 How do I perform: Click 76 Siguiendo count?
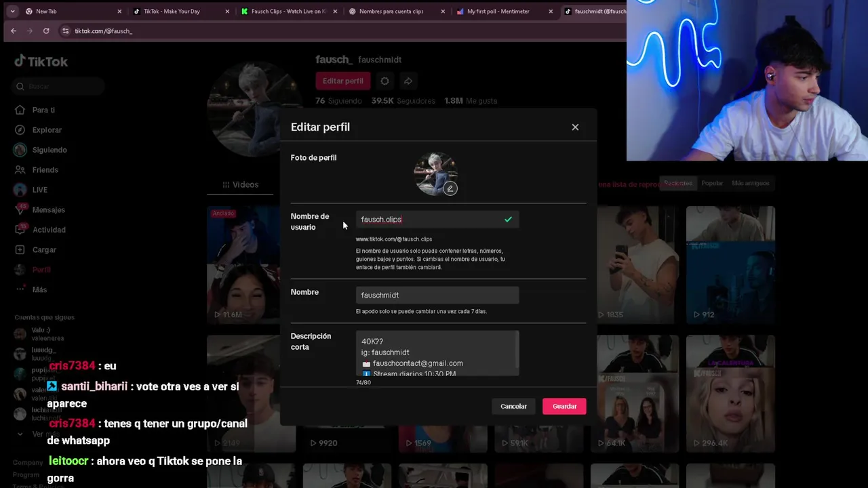point(338,100)
